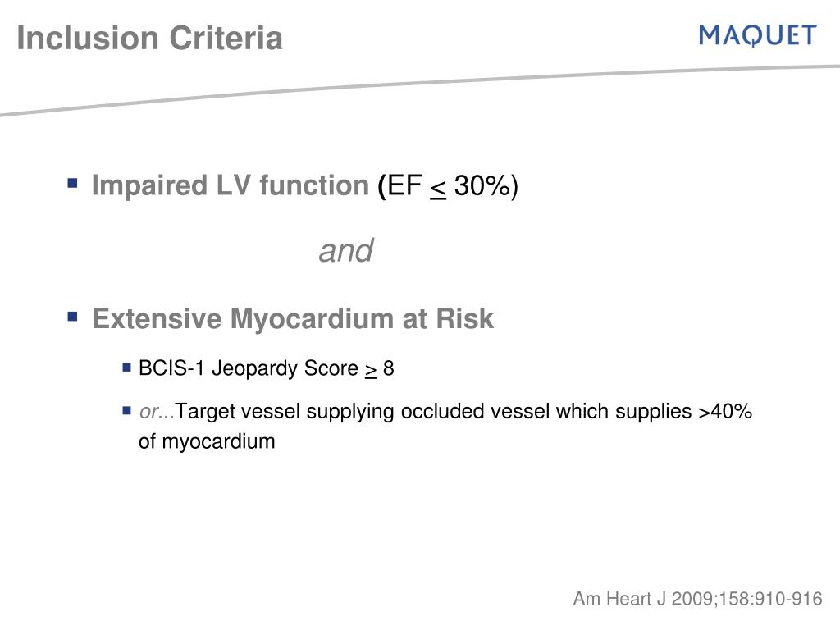Select the 'BCIS-1 Jeopardy Score' text
This screenshot has height=630, width=840.
(248, 368)
